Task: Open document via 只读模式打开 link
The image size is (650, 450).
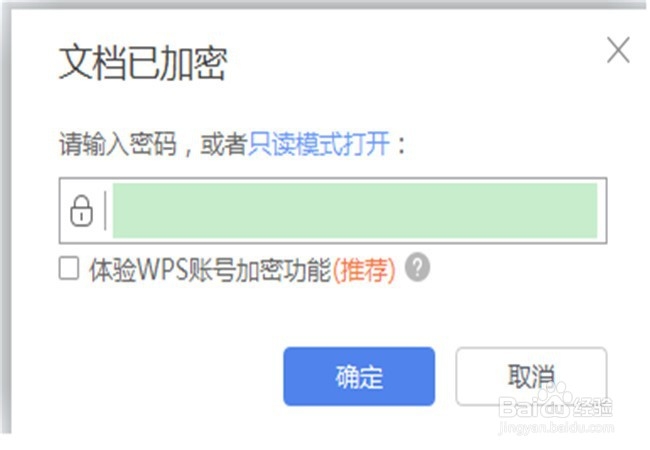Action: coord(319,144)
